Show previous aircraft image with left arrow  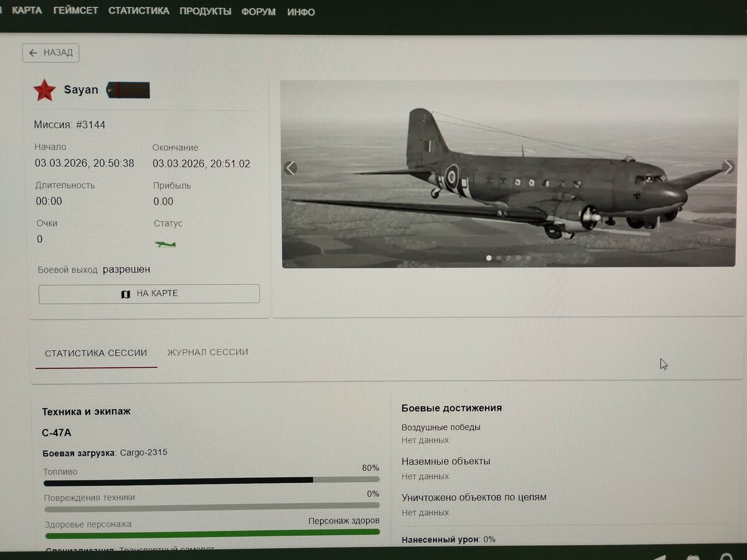click(290, 168)
